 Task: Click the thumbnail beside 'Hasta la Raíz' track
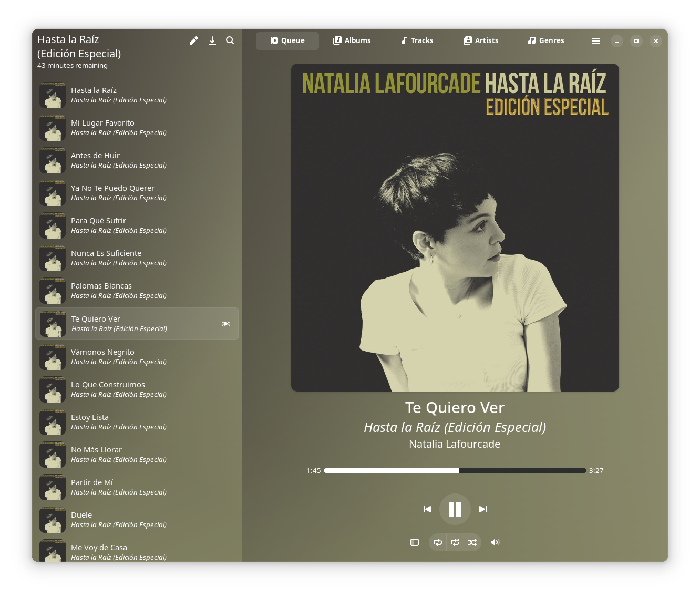point(53,95)
